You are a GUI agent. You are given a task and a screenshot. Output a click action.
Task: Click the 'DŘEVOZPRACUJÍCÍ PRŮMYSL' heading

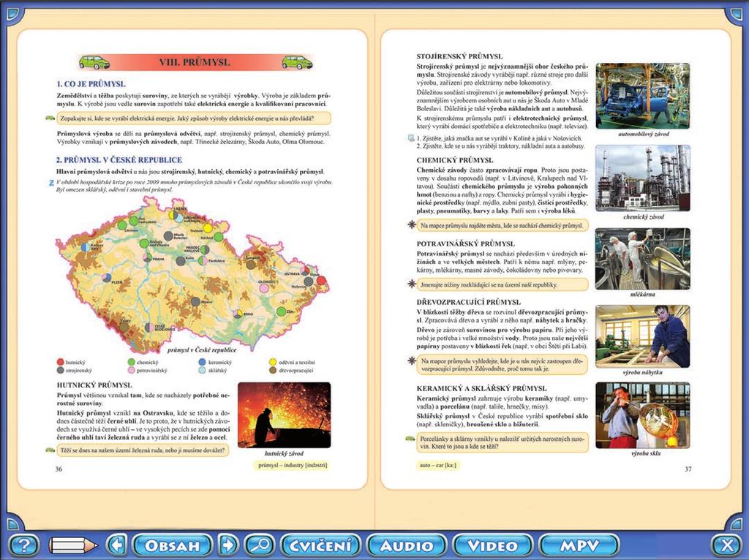point(469,302)
